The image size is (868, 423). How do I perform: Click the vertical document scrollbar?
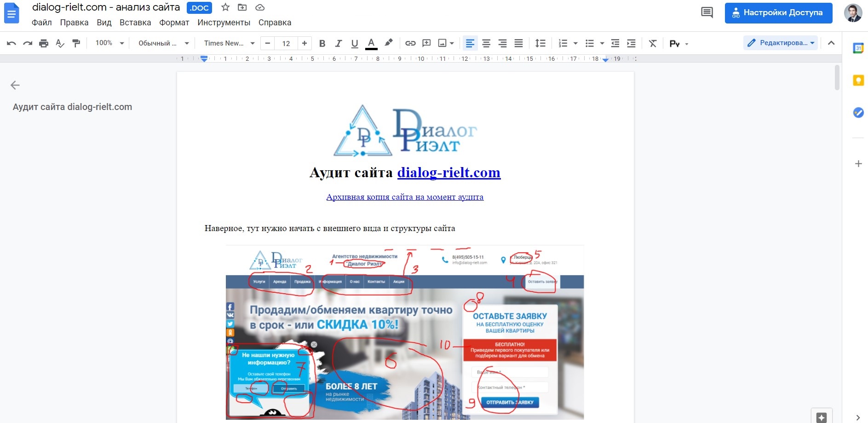click(837, 77)
